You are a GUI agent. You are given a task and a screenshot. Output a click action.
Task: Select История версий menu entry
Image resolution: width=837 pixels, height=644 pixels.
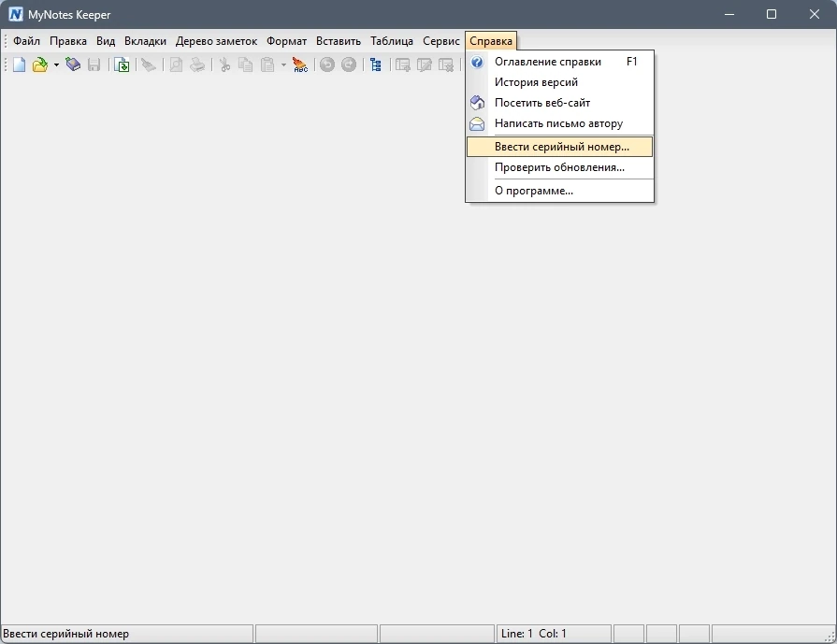(559, 82)
